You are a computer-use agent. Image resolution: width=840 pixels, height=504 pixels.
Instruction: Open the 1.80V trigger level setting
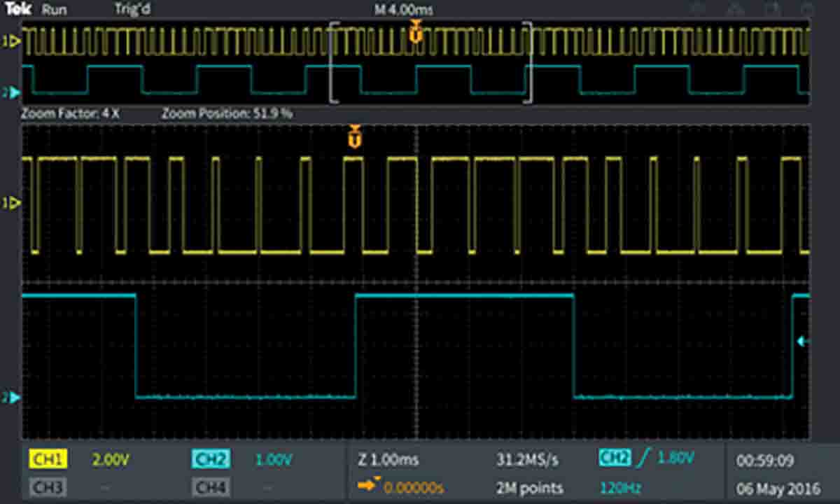coord(675,458)
